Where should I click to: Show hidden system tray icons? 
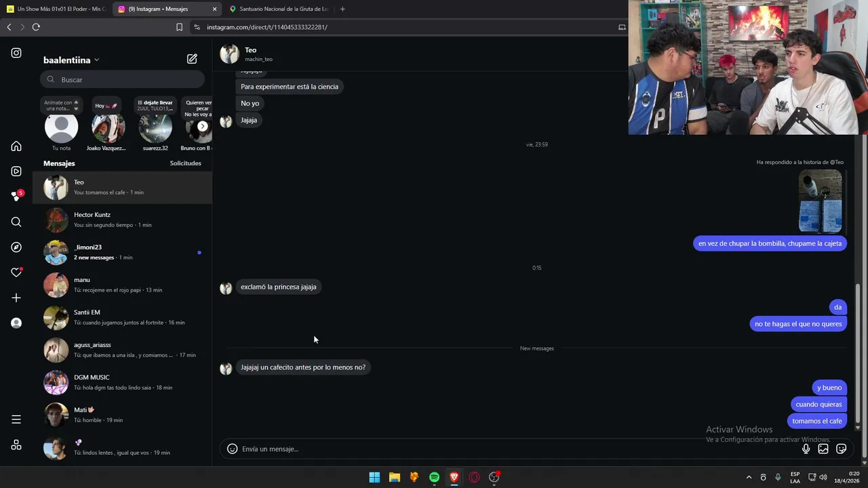tap(749, 477)
